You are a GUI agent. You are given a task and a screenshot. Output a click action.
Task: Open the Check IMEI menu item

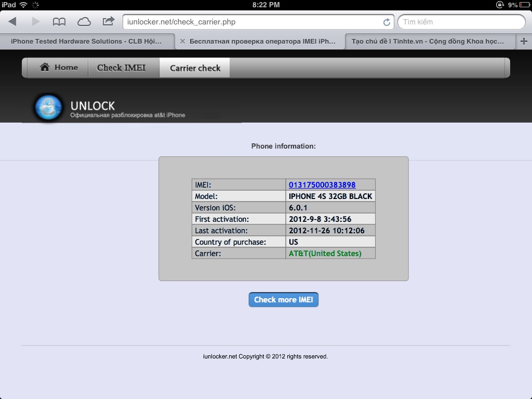pyautogui.click(x=121, y=68)
